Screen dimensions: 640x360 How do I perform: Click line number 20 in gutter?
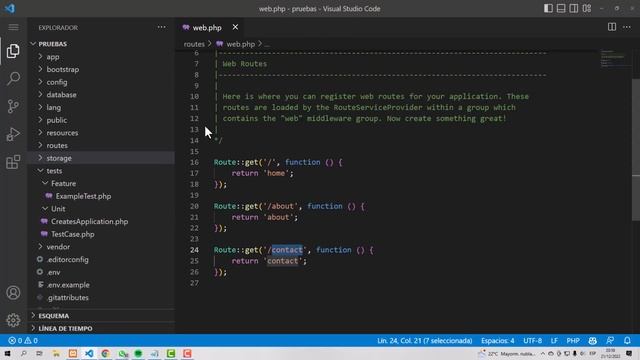pos(194,206)
